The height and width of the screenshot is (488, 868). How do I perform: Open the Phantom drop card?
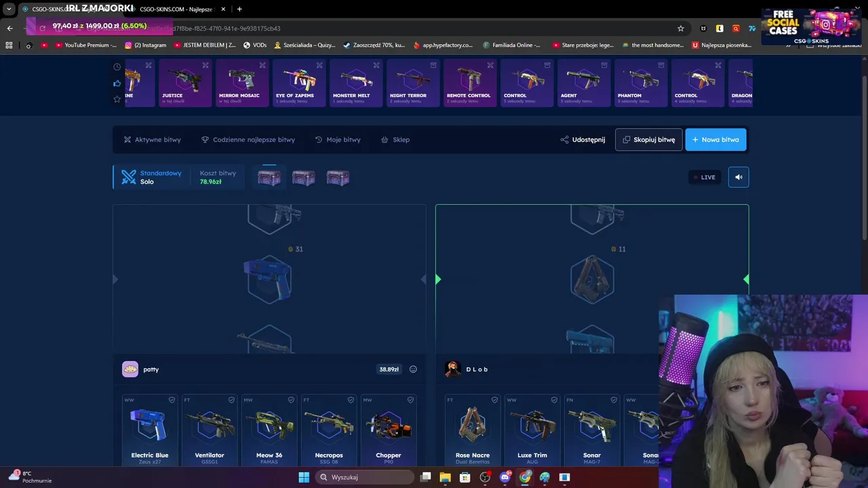[x=641, y=83]
